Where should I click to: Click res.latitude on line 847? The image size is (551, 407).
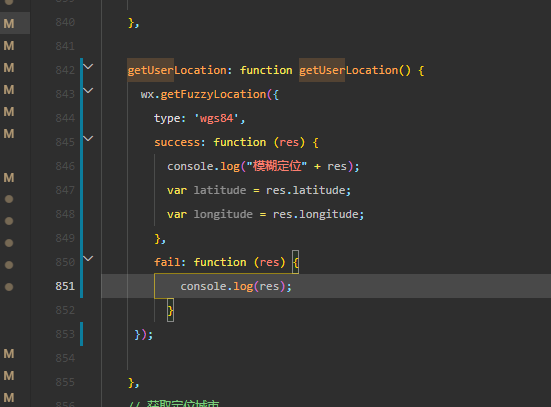click(306, 190)
